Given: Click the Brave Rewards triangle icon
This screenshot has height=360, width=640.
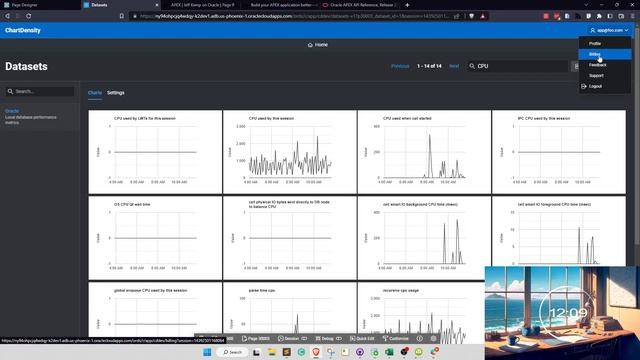Looking at the screenshot, I should click(482, 16).
